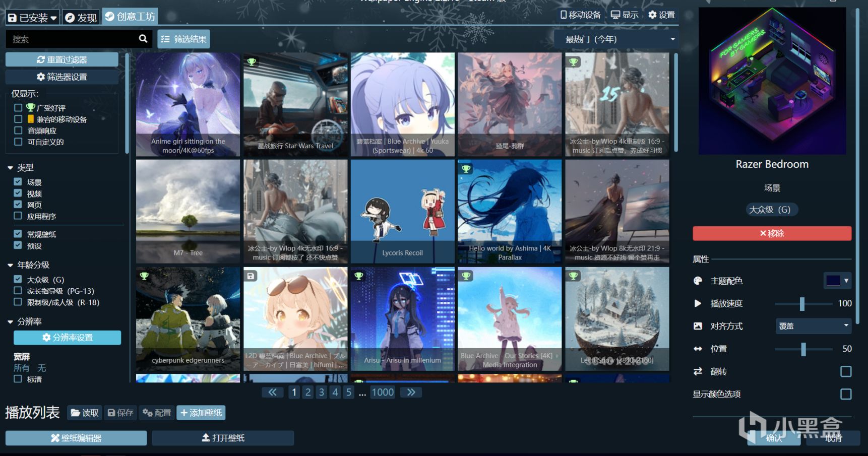
Task: Enable the 音频响应 checkbox
Action: pos(18,131)
